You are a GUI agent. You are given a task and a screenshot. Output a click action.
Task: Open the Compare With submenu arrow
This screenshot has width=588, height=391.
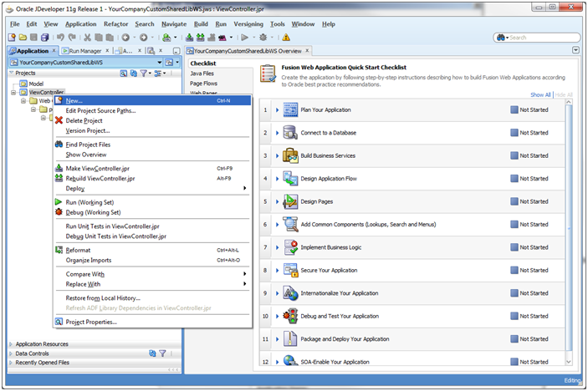click(245, 274)
